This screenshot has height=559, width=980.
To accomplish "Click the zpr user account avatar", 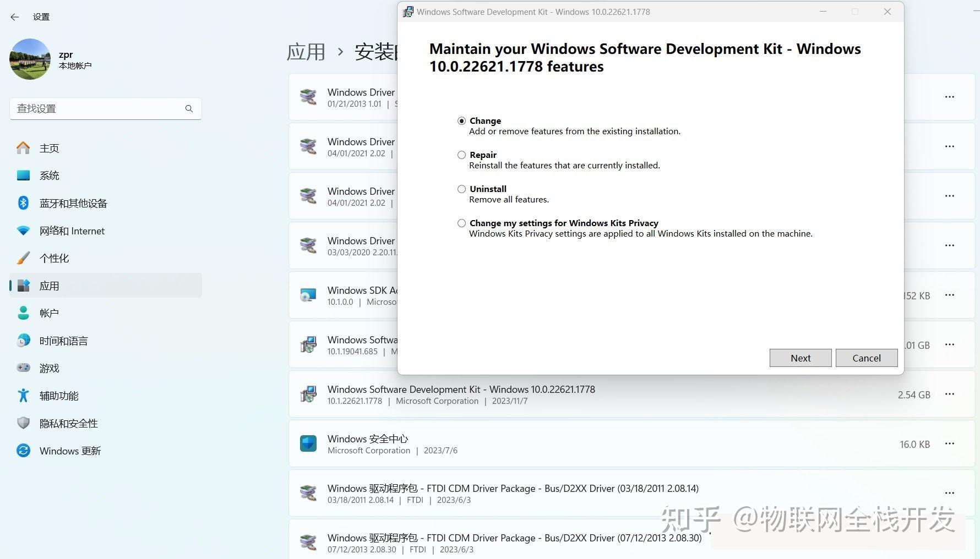I will click(x=30, y=59).
